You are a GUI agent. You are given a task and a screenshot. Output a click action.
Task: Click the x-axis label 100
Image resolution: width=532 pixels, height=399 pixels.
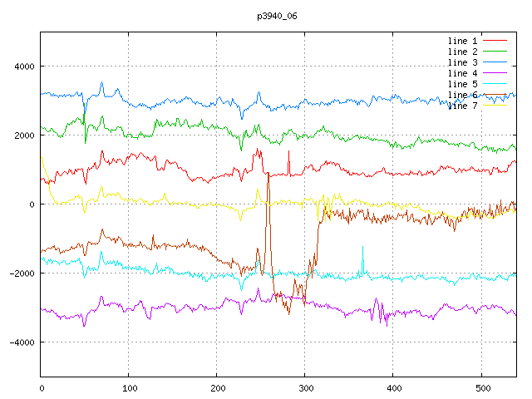tap(130, 388)
